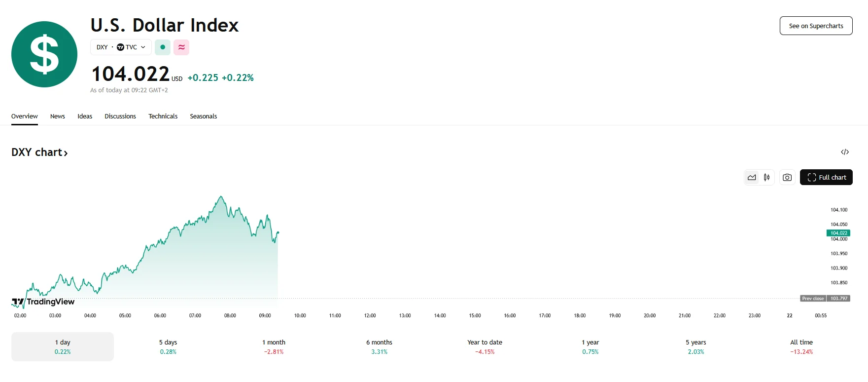
Task: Take a chart snapshot with camera icon
Action: pos(787,178)
